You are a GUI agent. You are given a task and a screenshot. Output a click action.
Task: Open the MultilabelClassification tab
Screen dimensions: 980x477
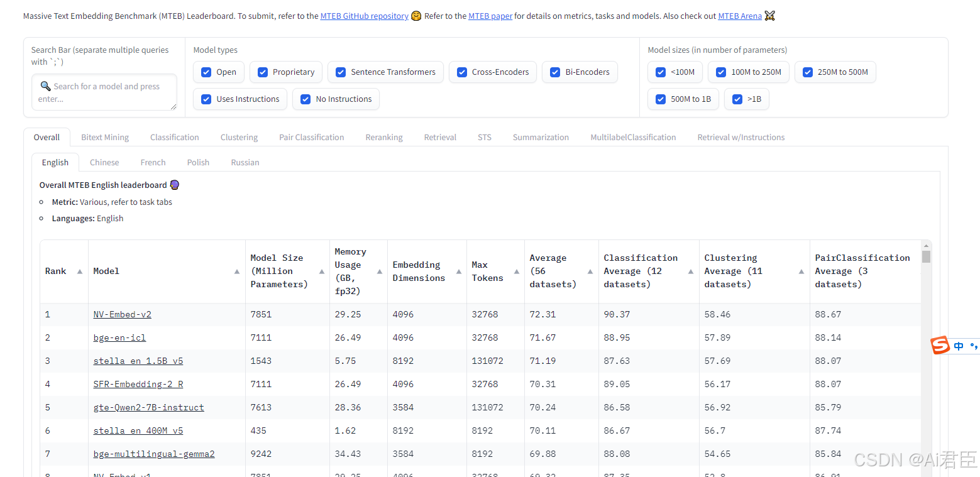click(633, 138)
